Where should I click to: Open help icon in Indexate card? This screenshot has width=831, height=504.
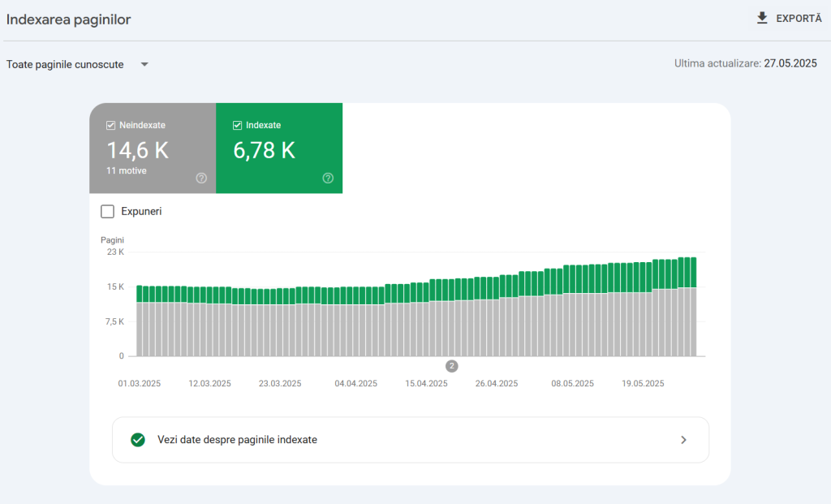(x=328, y=178)
